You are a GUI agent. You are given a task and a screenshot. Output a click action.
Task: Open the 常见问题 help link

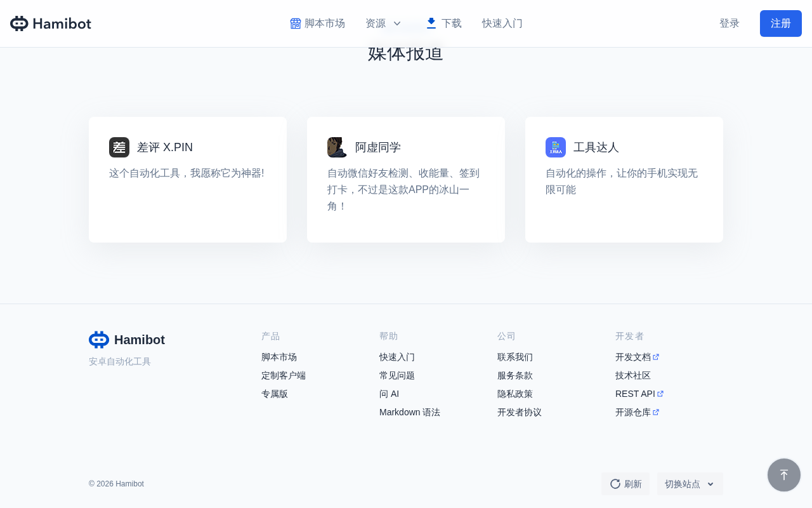point(397,375)
